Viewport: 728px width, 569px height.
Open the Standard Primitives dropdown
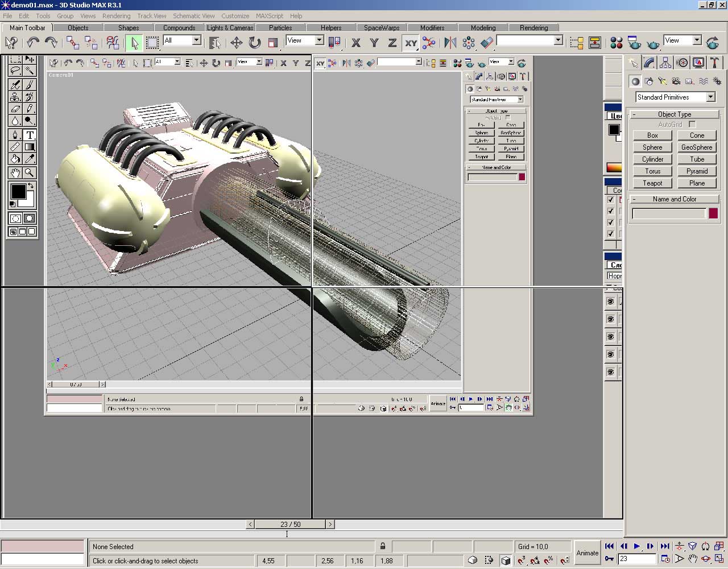710,97
